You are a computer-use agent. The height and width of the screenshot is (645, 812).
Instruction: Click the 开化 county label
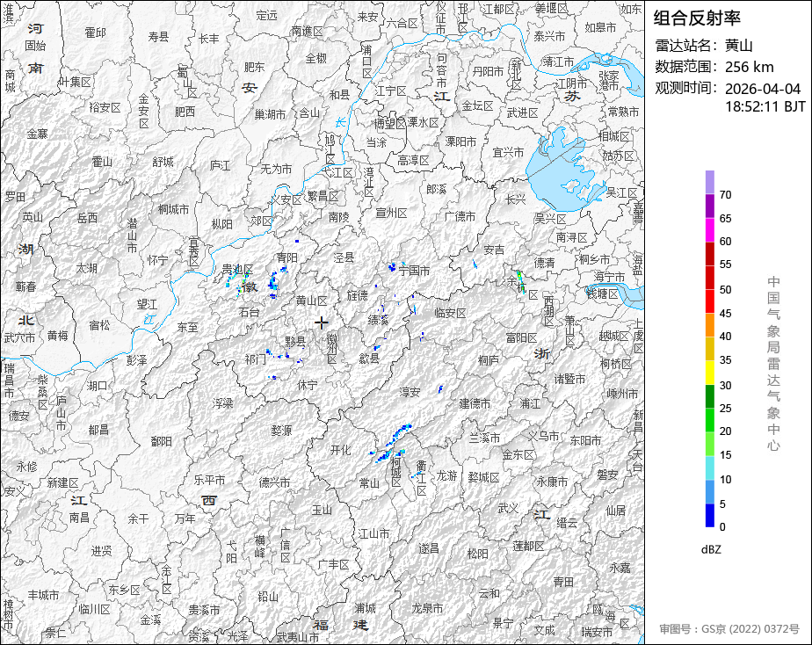(x=341, y=450)
